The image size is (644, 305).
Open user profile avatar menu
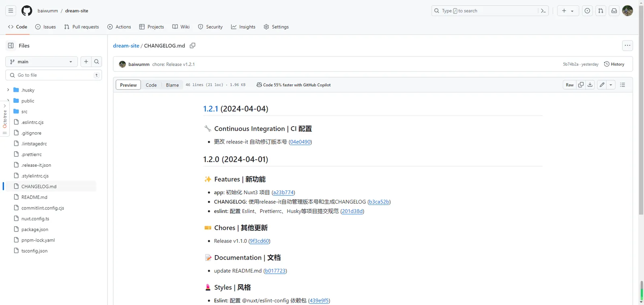click(627, 11)
